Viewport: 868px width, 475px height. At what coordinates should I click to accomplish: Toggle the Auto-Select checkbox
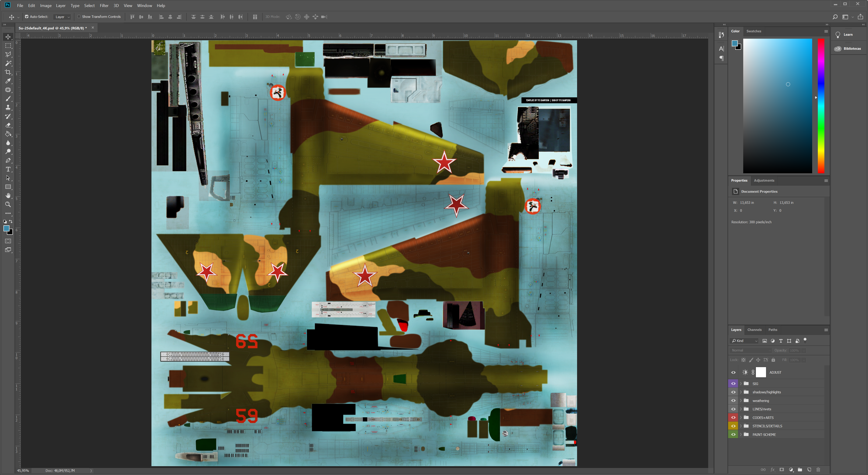point(27,17)
